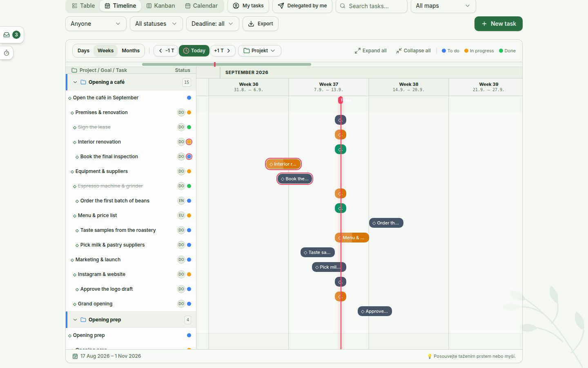Switch to the Kanban view tab
Viewport: 588px width, 368px height.
[x=161, y=6]
